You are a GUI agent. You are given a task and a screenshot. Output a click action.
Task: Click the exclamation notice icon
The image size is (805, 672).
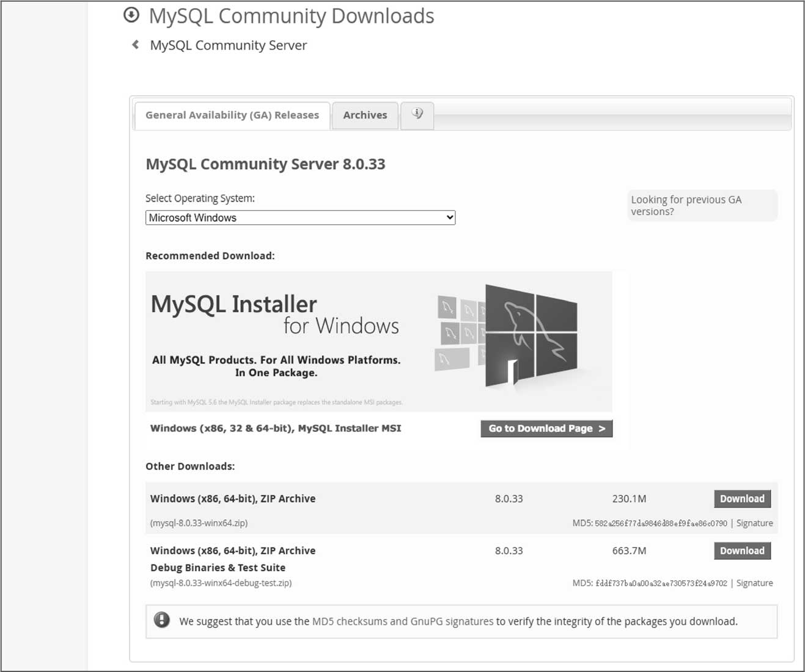click(162, 620)
